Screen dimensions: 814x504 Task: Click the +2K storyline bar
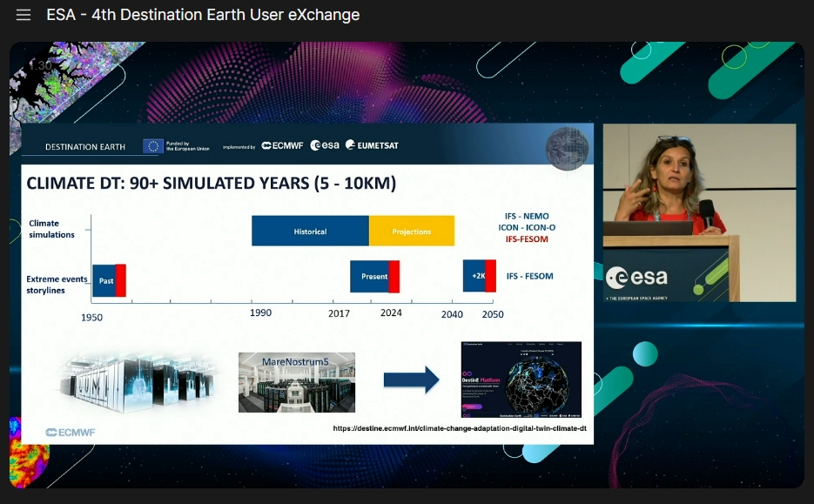click(x=479, y=276)
